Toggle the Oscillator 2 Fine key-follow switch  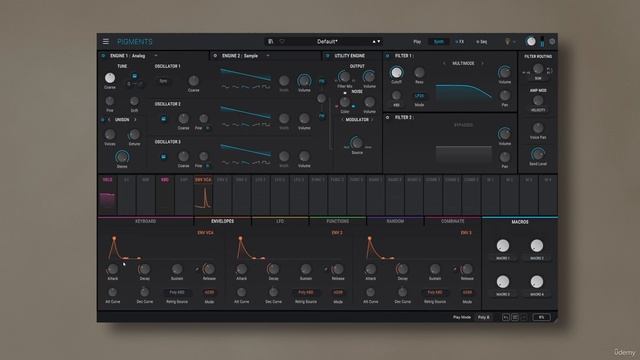[208, 128]
